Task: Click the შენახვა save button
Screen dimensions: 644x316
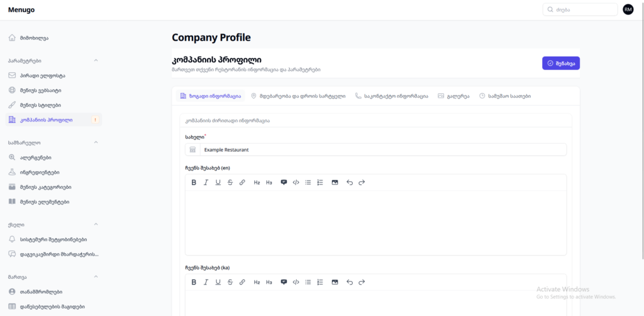Action: coord(560,63)
